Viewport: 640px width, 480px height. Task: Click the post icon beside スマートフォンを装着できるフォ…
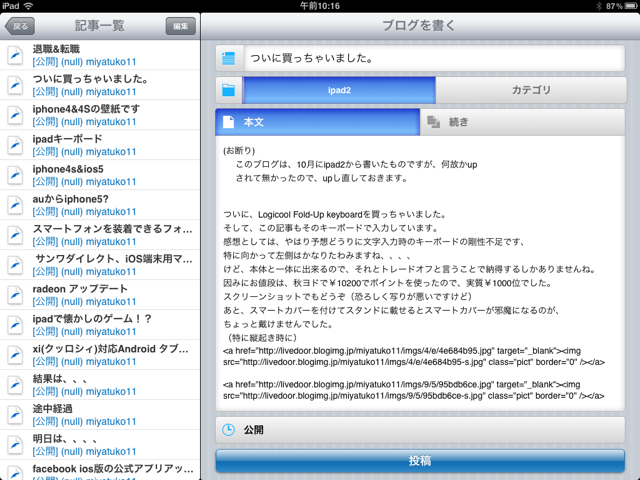click(15, 236)
